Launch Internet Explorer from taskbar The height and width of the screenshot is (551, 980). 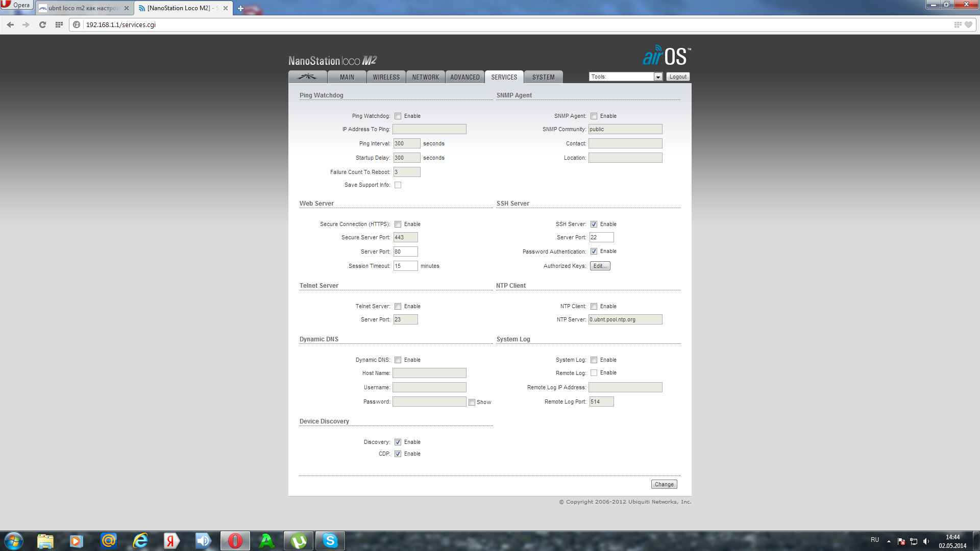140,541
